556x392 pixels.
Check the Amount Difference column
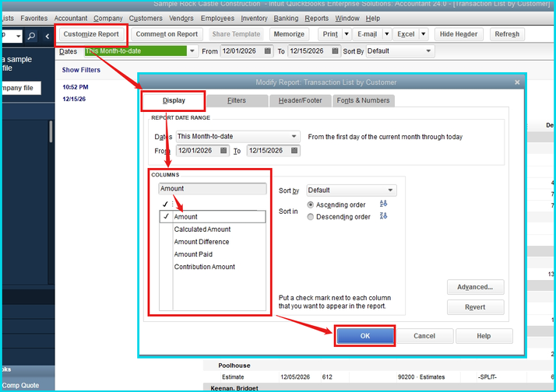click(x=166, y=242)
